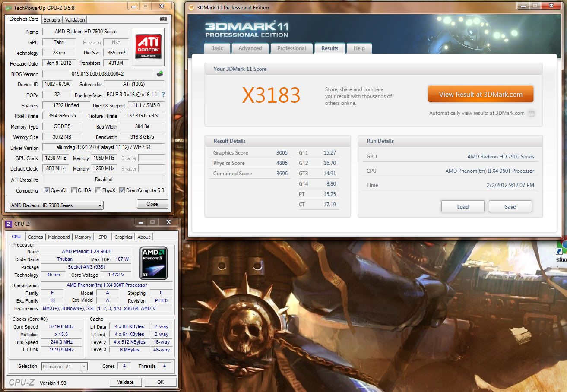Open the Basic tab in 3DMark 11
The image size is (567, 392).
(x=217, y=48)
